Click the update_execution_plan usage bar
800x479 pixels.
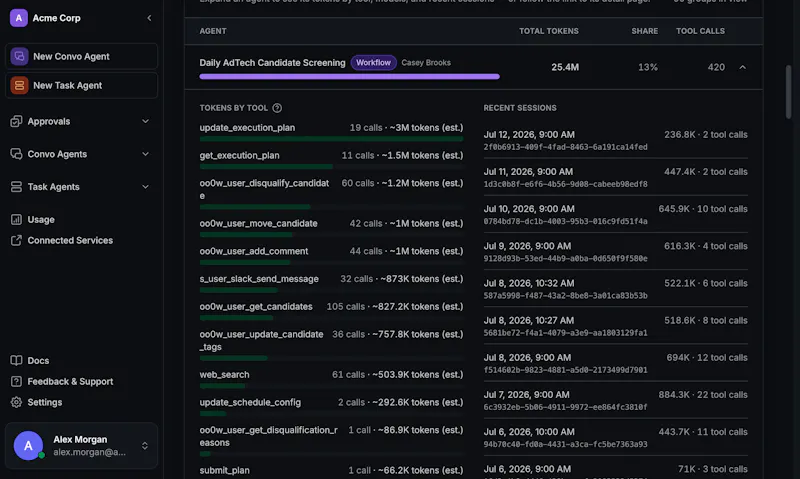coord(331,139)
